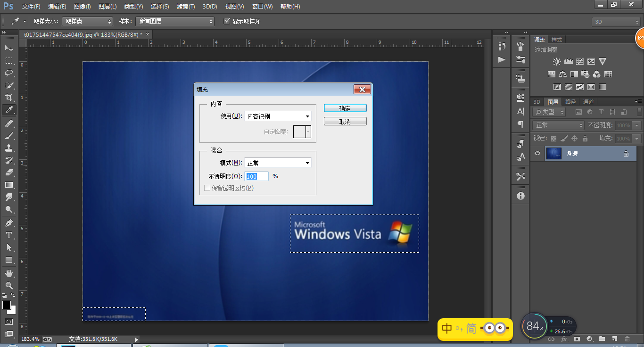Open the Filter menu

(185, 7)
